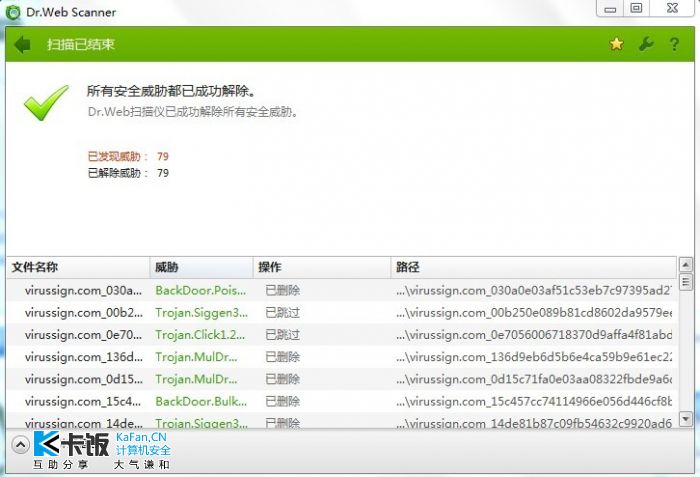Viewport: 700px width, 477px height.
Task: Click the 已跳过 action for virussign.com_00b2
Action: (283, 312)
